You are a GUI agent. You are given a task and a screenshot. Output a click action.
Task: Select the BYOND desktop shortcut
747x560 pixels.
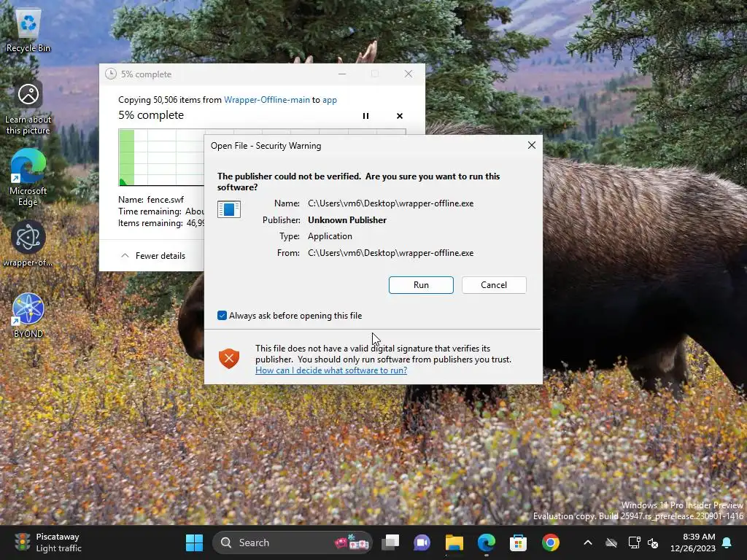tap(28, 316)
